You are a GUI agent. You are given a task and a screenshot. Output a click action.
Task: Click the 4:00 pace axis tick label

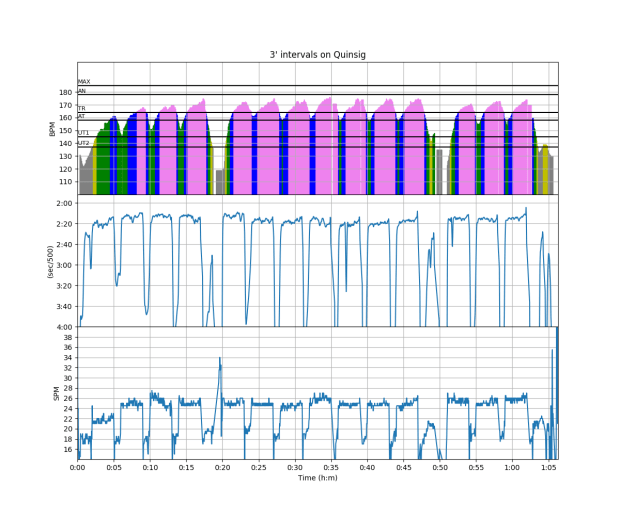(x=64, y=327)
